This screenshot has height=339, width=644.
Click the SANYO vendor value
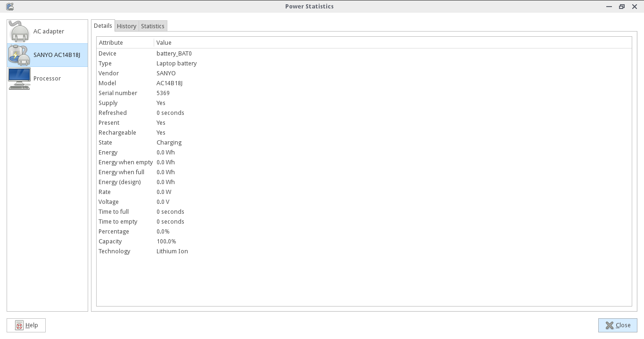coord(166,73)
